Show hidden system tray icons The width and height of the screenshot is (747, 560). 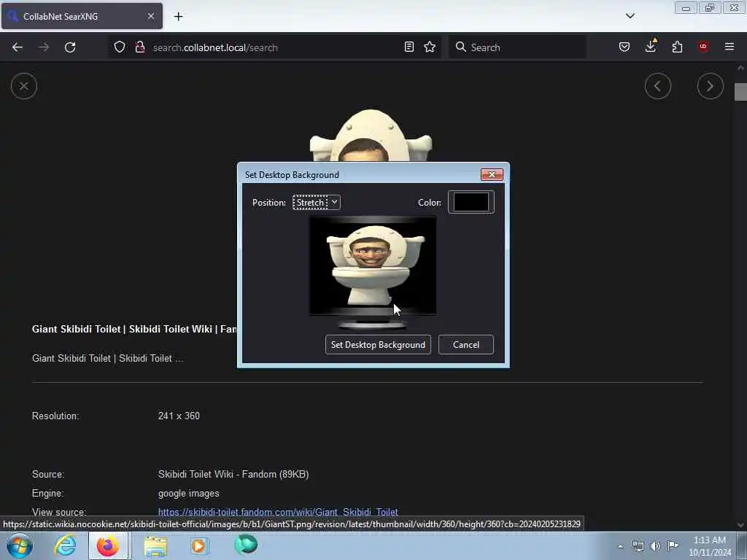click(x=620, y=546)
